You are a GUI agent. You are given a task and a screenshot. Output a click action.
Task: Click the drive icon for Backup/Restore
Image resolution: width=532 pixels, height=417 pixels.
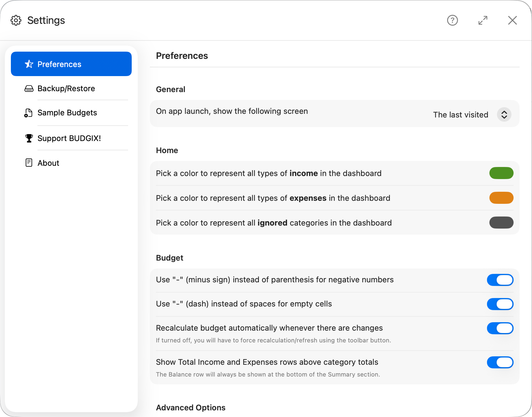(x=29, y=88)
